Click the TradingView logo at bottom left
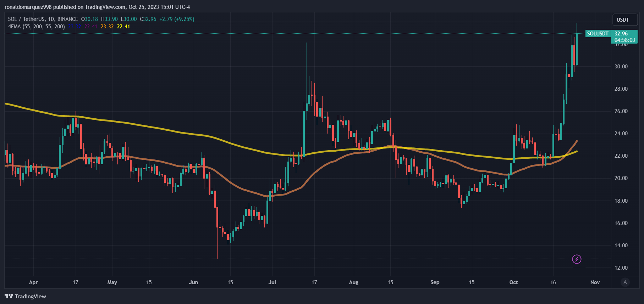The image size is (644, 304). click(26, 297)
